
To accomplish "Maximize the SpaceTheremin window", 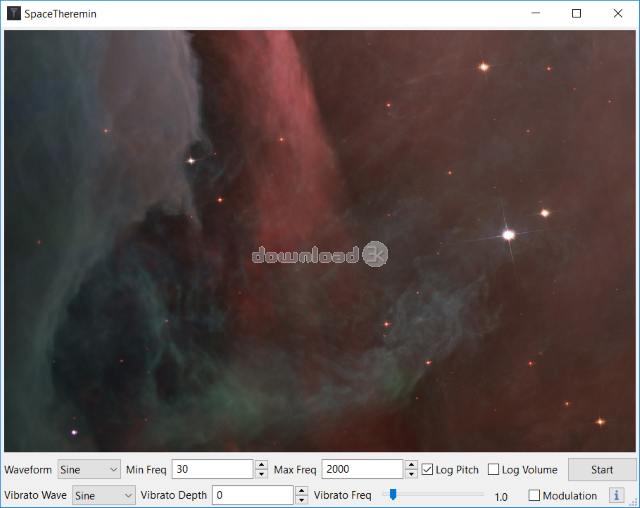I will (x=576, y=14).
